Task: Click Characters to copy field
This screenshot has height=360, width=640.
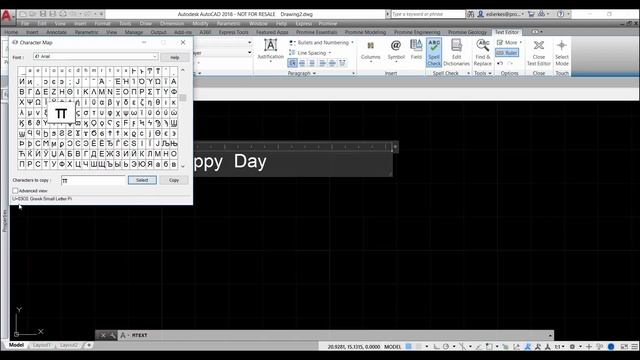Action: 93,180
